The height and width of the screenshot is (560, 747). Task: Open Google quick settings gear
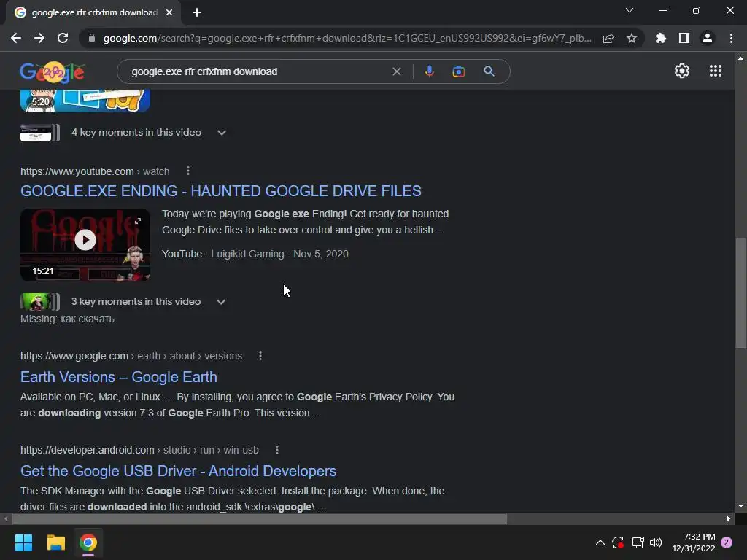(682, 71)
